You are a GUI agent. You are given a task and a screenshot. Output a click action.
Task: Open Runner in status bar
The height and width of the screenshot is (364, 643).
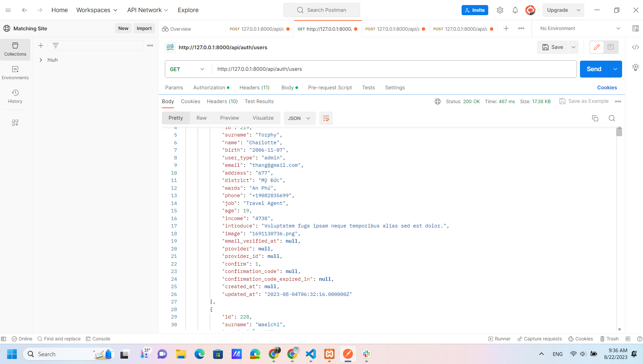click(499, 339)
